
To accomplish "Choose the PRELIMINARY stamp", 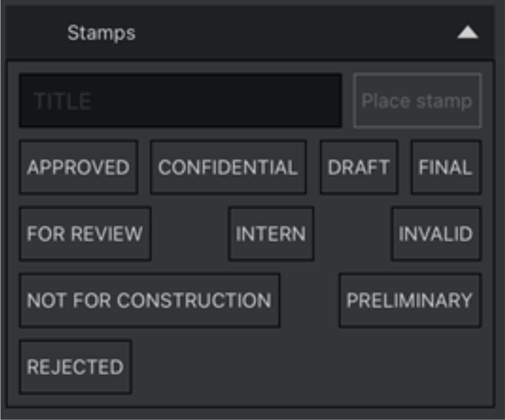I will coord(410,300).
